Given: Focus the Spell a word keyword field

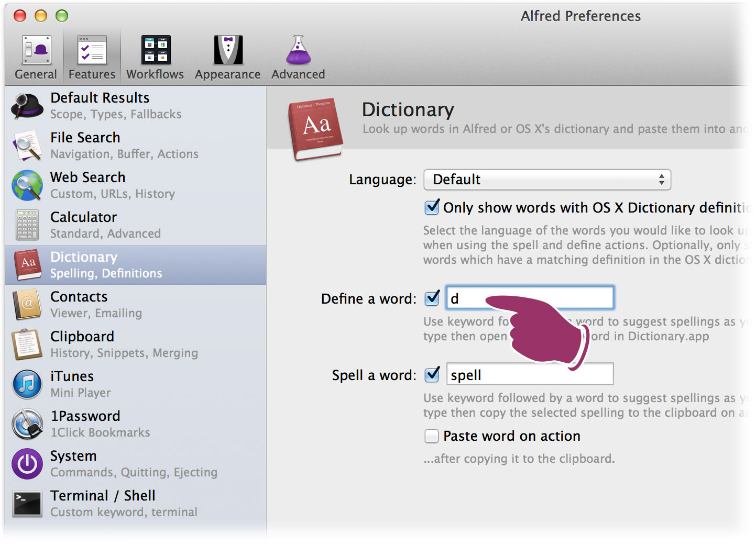Looking at the screenshot, I should [530, 374].
